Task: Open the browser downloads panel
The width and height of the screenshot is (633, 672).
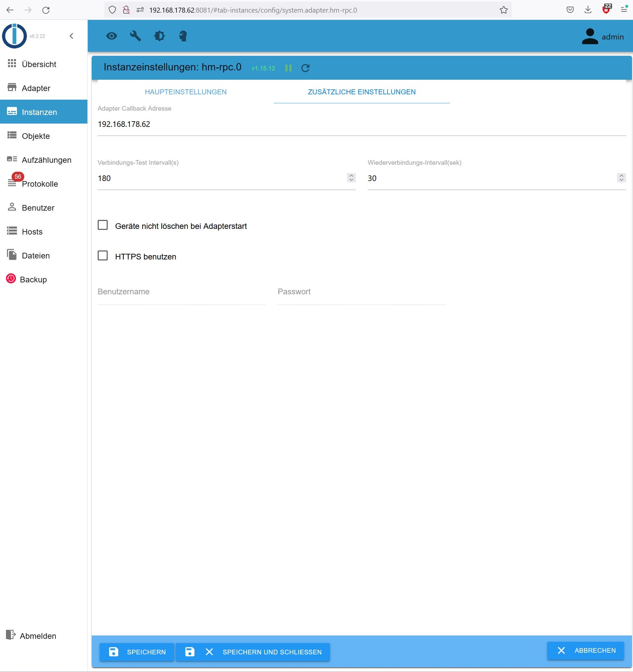Action: [588, 10]
